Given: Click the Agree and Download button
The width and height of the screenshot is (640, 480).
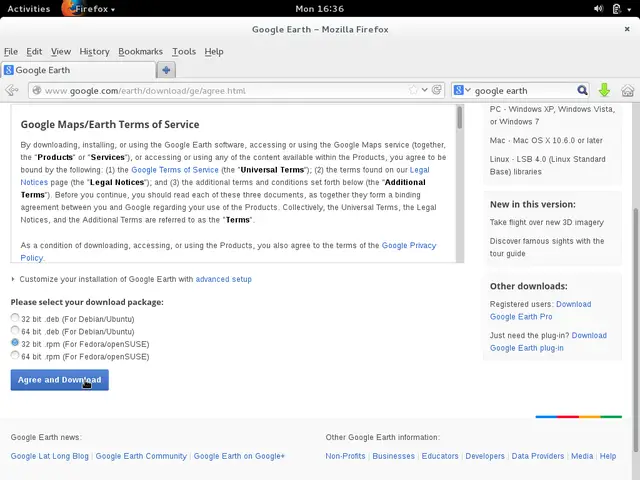Looking at the screenshot, I should (x=60, y=380).
